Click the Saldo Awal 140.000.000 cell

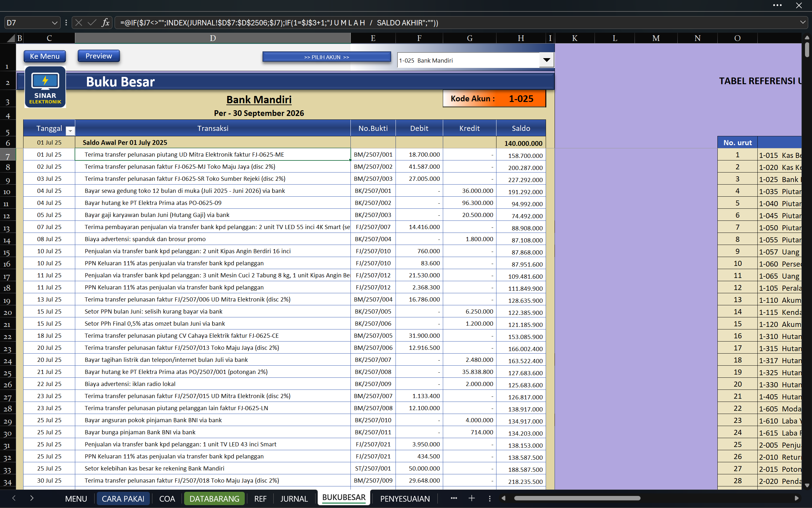[x=521, y=143]
